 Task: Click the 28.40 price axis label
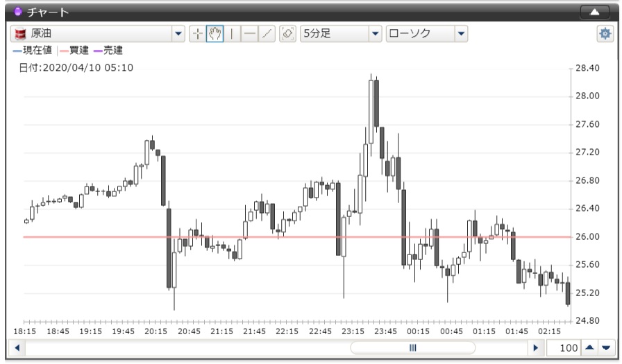tap(587, 68)
